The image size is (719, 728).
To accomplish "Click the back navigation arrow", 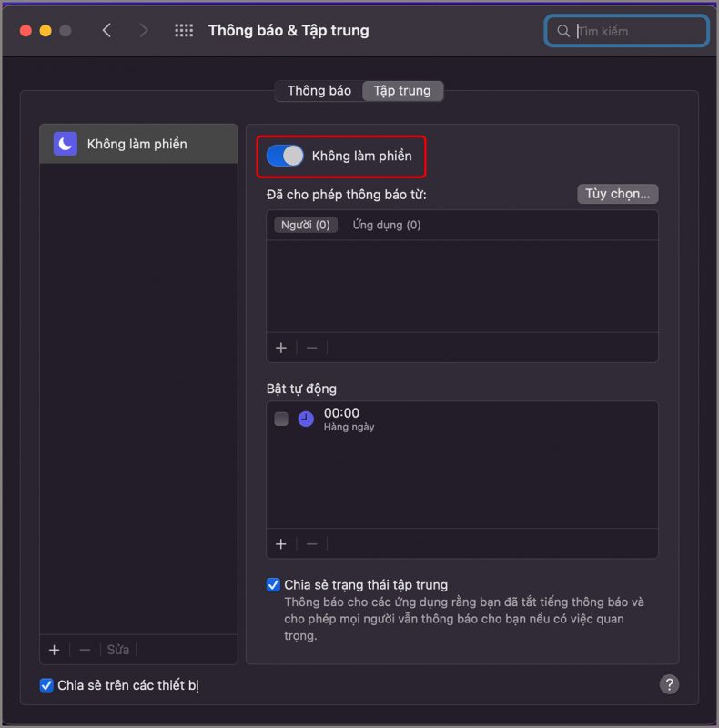I will coord(106,31).
